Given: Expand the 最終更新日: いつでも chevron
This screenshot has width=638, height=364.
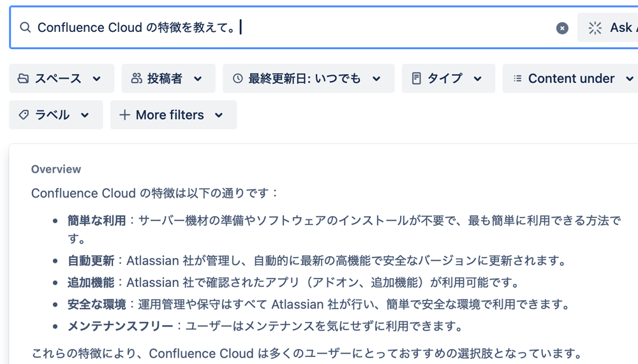Looking at the screenshot, I should point(376,78).
